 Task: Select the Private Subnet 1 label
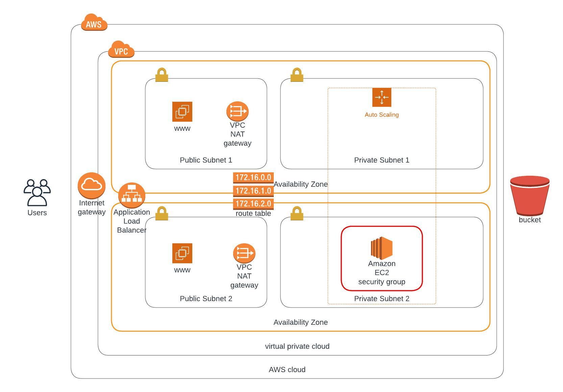coord(382,160)
